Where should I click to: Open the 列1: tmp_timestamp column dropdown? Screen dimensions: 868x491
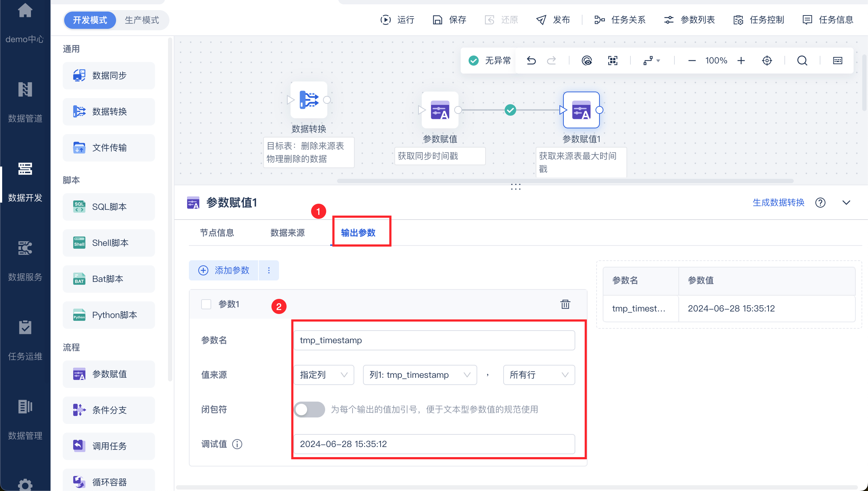click(420, 375)
